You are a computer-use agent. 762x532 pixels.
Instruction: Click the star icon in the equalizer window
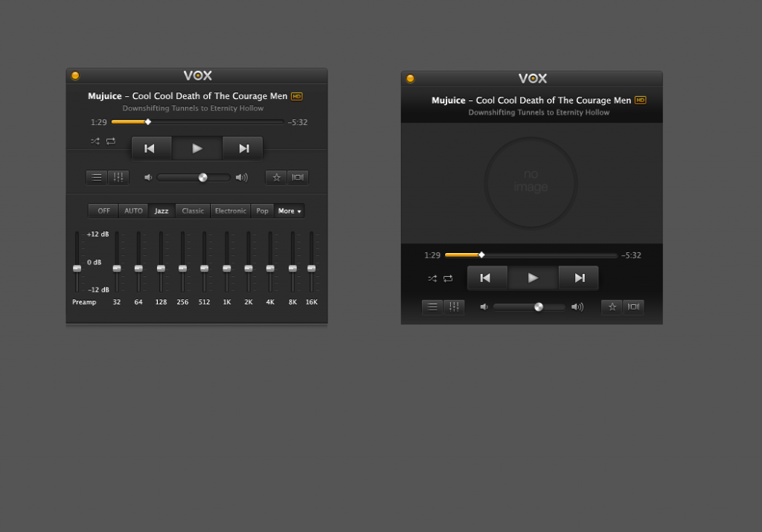pyautogui.click(x=276, y=177)
